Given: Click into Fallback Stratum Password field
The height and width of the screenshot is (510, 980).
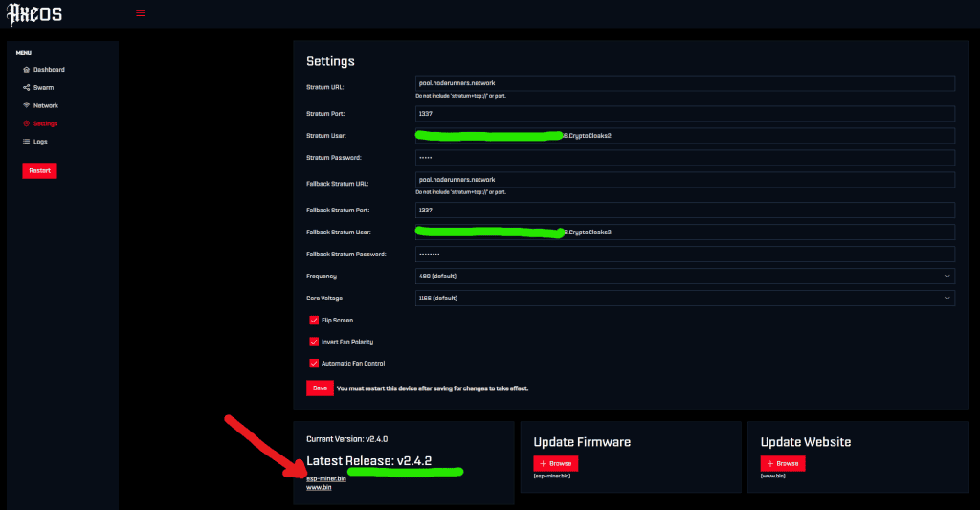Looking at the screenshot, I should coord(685,254).
